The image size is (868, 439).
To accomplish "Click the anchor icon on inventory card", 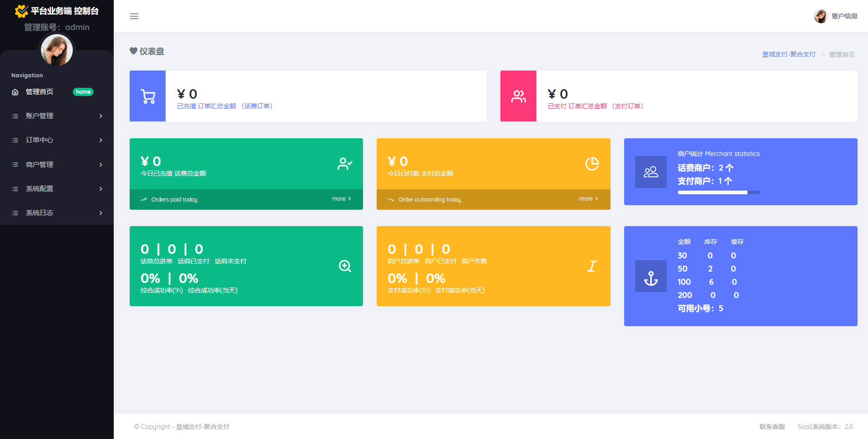I will coord(651,277).
